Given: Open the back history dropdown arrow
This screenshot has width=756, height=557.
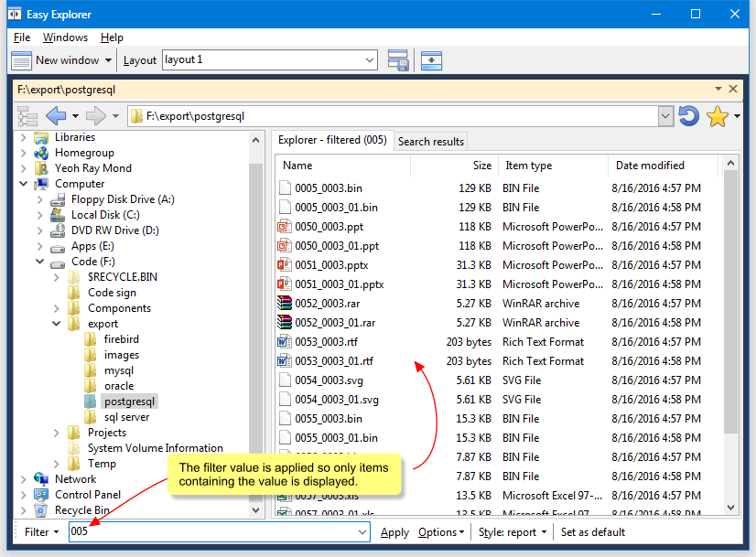Looking at the screenshot, I should (75, 116).
